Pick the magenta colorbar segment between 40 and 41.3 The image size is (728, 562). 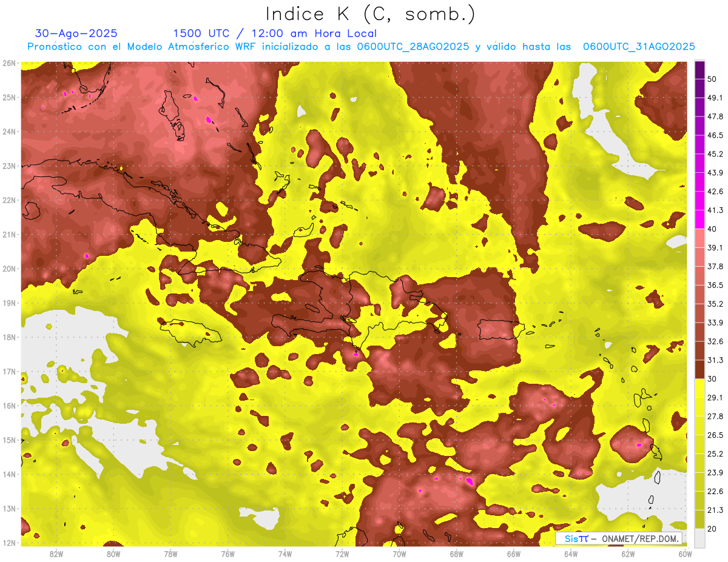click(699, 219)
